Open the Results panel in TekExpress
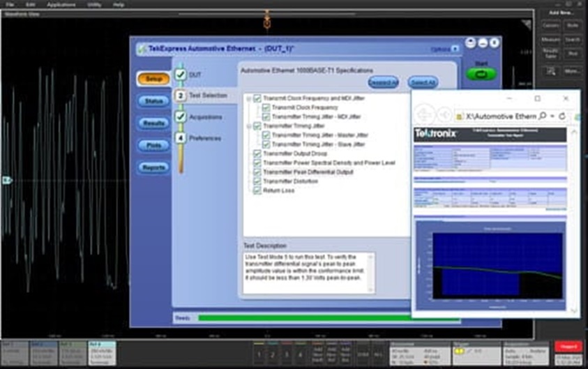The image size is (588, 369). tap(153, 123)
